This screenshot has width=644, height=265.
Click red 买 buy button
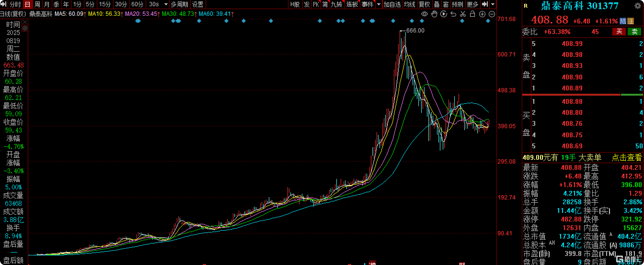coord(619,31)
